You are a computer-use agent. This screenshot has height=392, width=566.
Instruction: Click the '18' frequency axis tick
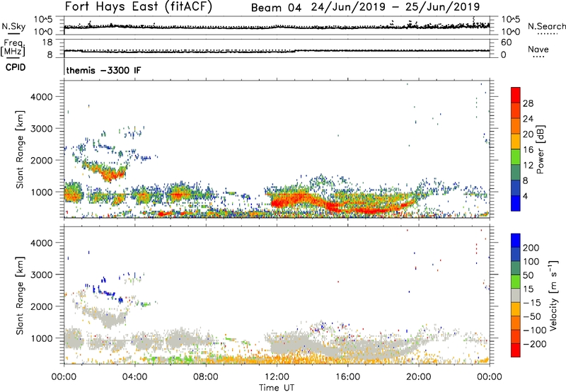pyautogui.click(x=48, y=42)
